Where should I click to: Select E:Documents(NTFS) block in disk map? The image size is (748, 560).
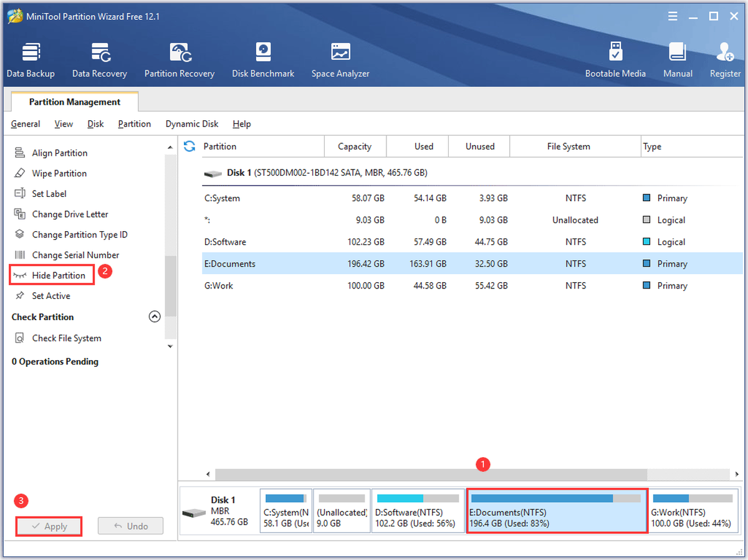coord(557,511)
